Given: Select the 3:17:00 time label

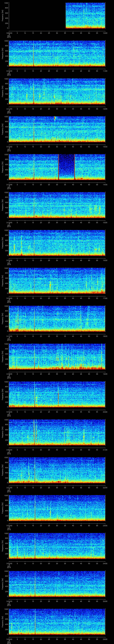Looking at the screenshot, I should pyautogui.click(x=9, y=336).
